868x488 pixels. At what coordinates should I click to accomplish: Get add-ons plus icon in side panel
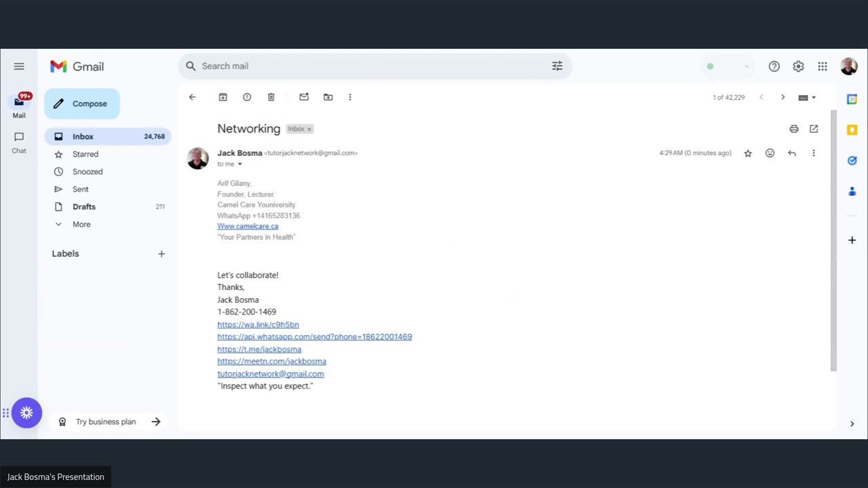852,240
